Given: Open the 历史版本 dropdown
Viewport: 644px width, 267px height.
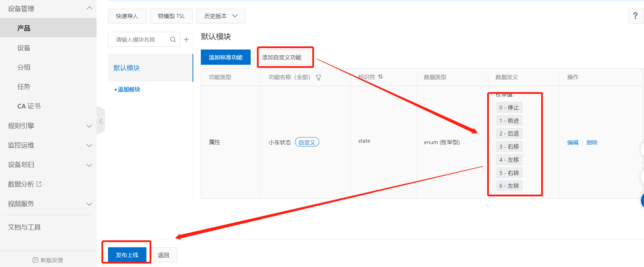Looking at the screenshot, I should tap(221, 16).
